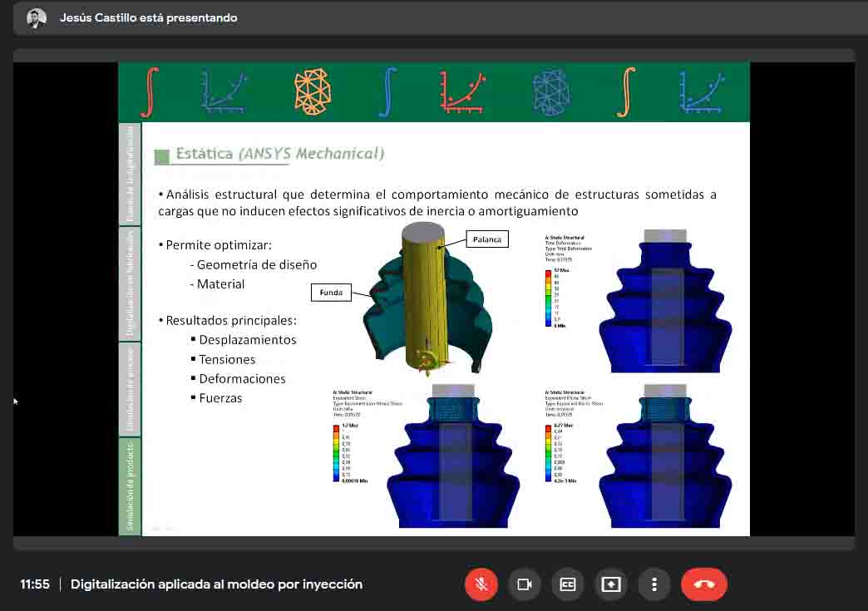Screen dimensions: 868x611
Task: Click the deformation color legend with '57 Max'
Action: [x=556, y=298]
